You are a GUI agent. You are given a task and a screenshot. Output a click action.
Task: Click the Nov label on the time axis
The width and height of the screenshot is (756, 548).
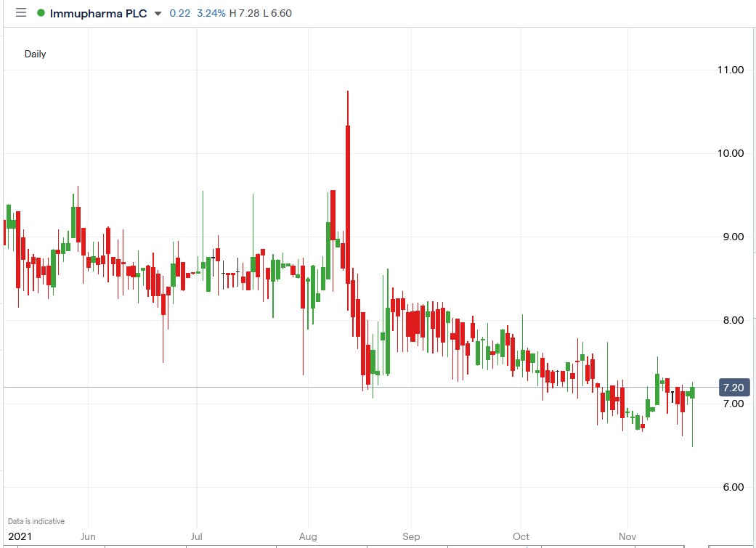coord(627,536)
